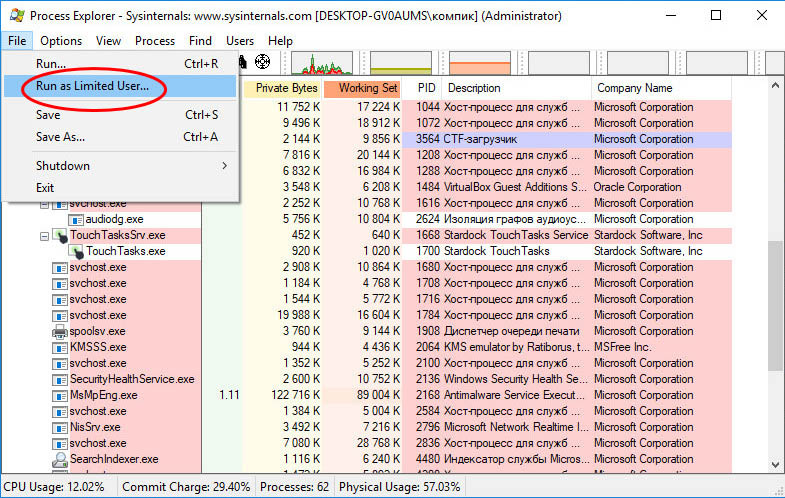Image resolution: width=785 pixels, height=498 pixels.
Task: Click the '1.11' CPU value for MsMpEng.exe
Action: [229, 395]
